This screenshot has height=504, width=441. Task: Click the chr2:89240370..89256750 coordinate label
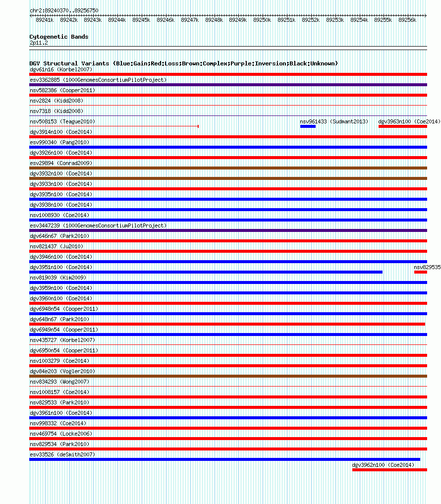click(64, 10)
